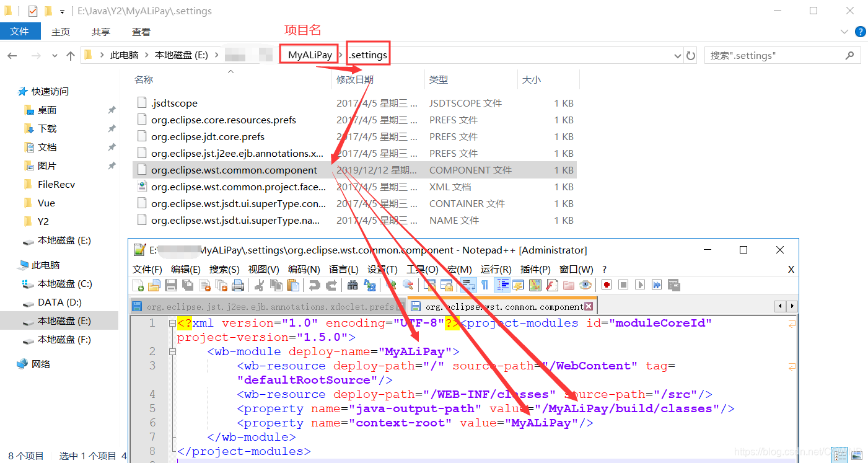Redo the edit in Notepad++
Image resolution: width=868 pixels, height=463 pixels.
click(332, 285)
